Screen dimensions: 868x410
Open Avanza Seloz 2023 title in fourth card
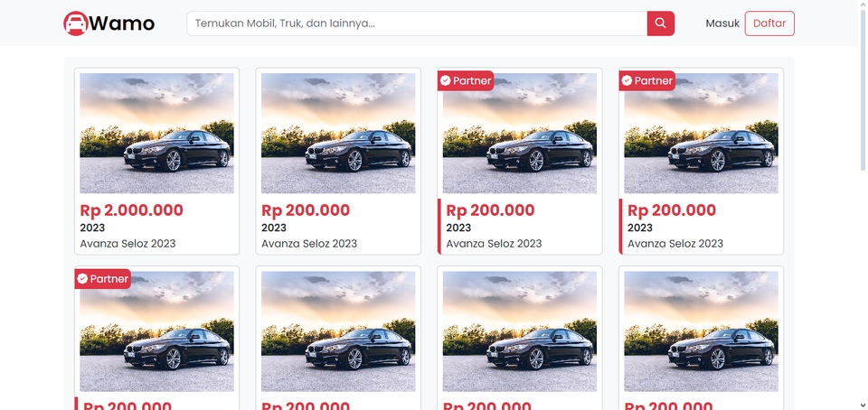675,243
